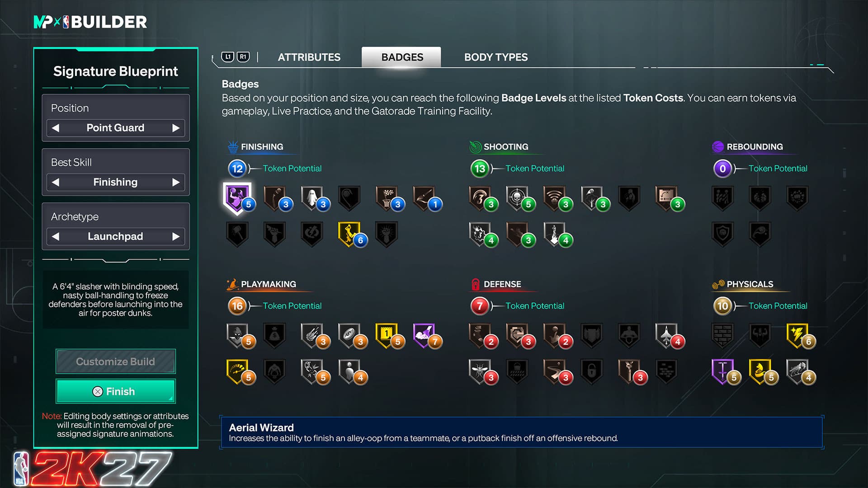Select the mosquito Defense badge
This screenshot has width=868, height=488.
(480, 371)
